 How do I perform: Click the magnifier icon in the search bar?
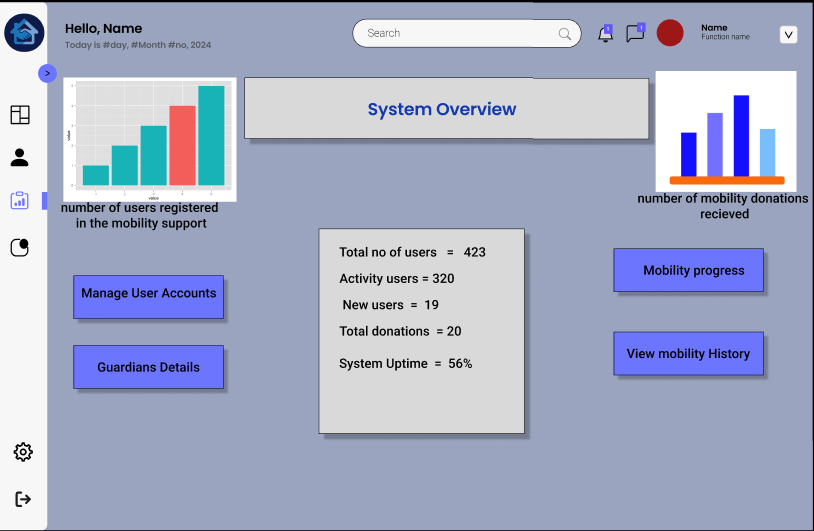pos(566,34)
